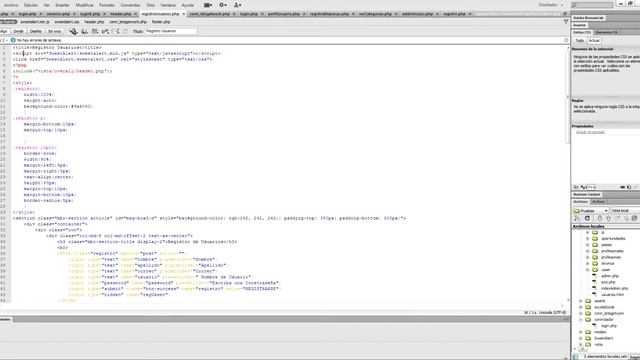Open the Ayuda menu
The image size is (640, 360).
click(x=188, y=5)
